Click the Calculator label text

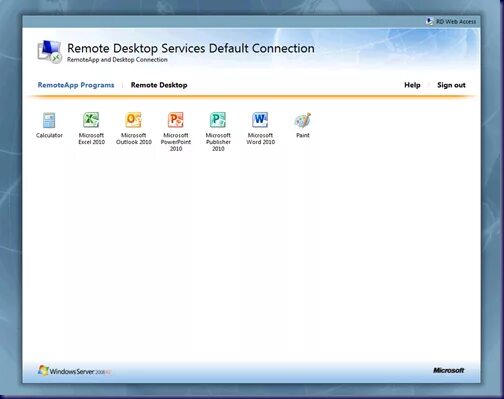coord(49,135)
